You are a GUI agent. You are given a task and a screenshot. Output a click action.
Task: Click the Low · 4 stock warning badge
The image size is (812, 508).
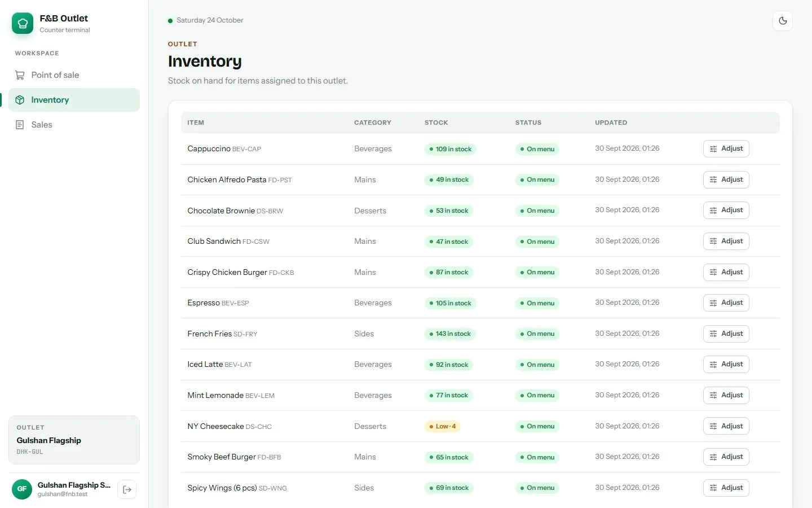(x=443, y=426)
